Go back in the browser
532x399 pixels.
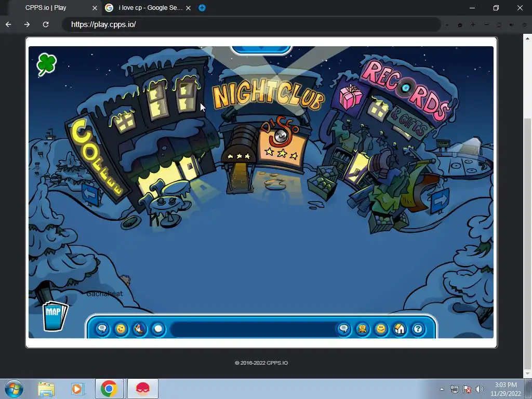coord(8,24)
